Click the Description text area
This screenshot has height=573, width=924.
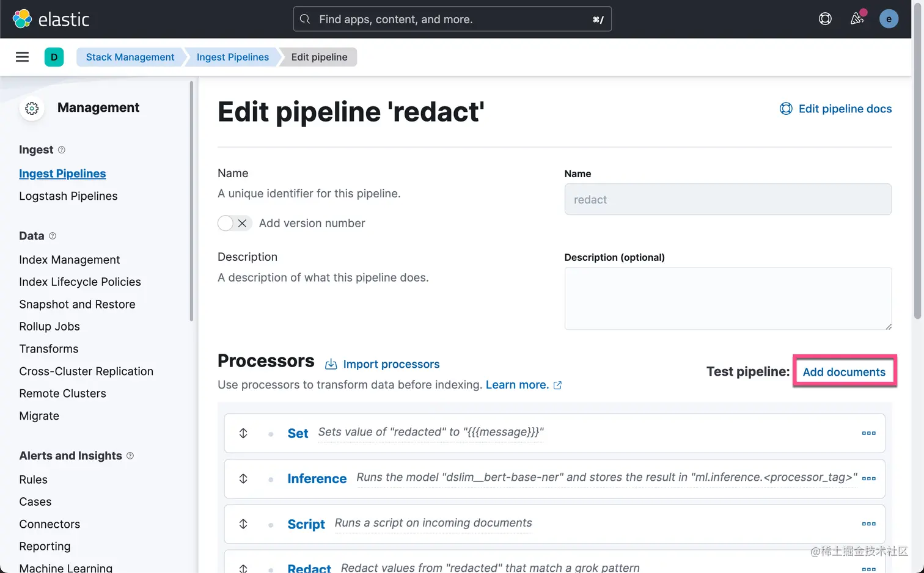click(727, 298)
